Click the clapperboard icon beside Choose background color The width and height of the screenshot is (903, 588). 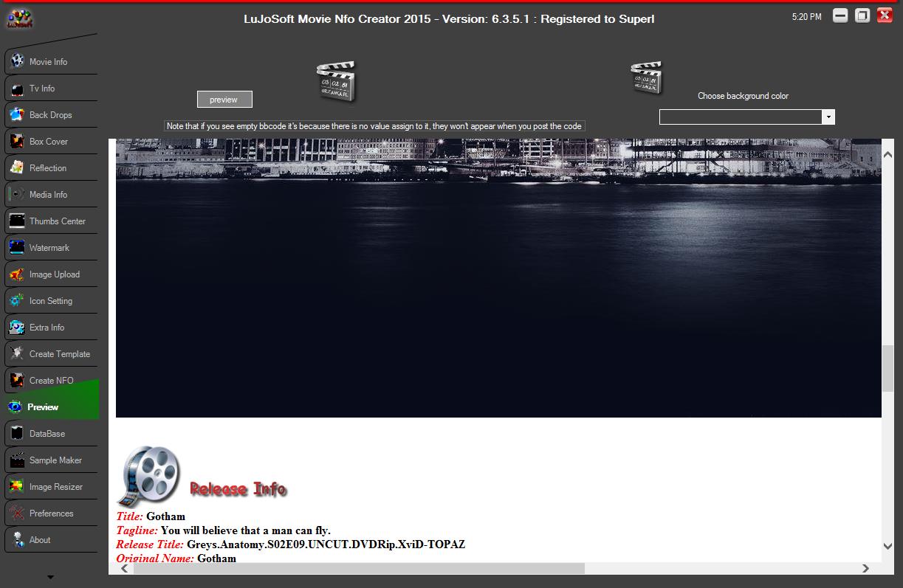[646, 77]
